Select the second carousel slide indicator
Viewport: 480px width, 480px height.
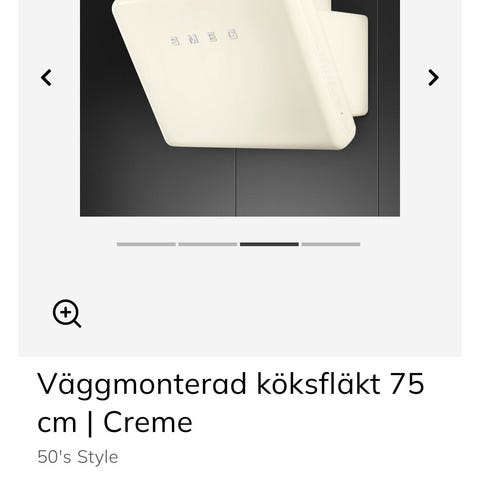point(208,244)
